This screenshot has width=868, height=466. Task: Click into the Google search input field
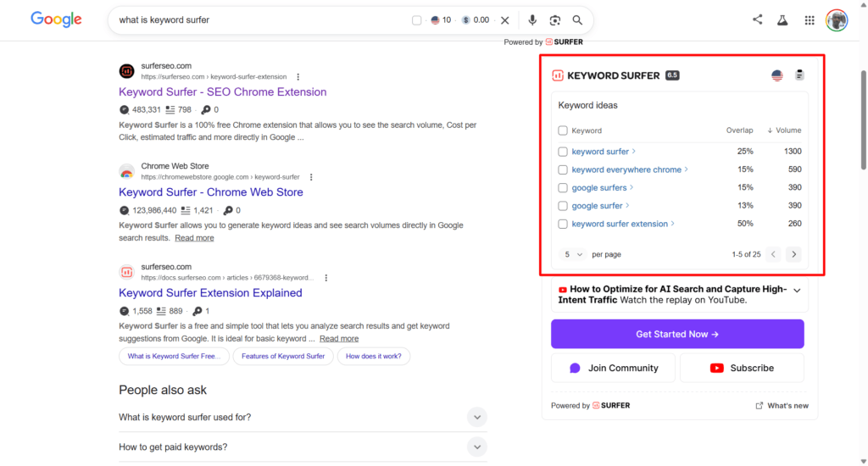tap(260, 20)
